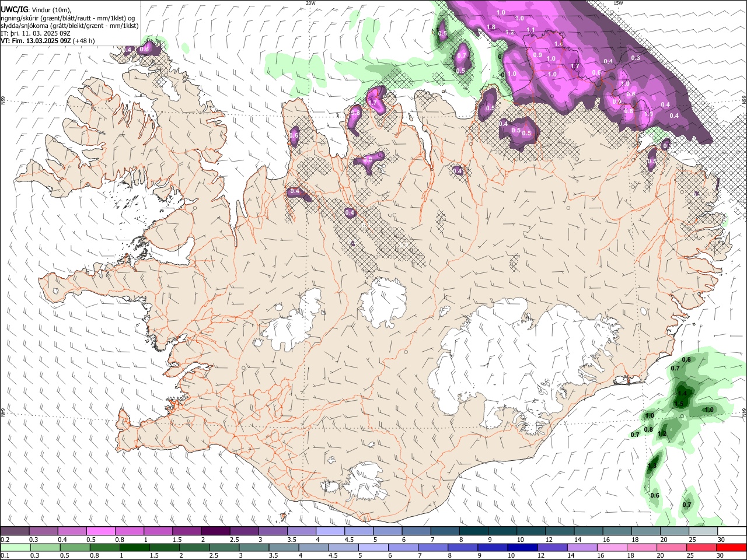The image size is (747, 560).
Task: Click the green '1.4' rainfall value southeast
Action: tap(682, 394)
